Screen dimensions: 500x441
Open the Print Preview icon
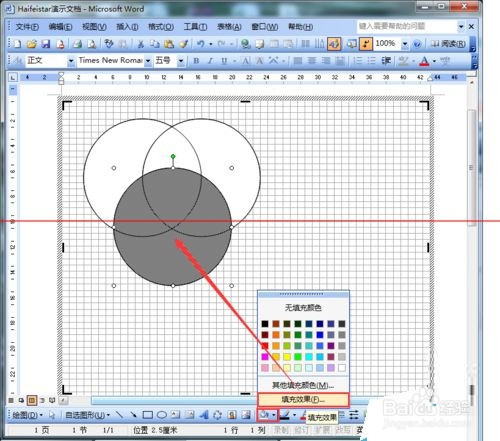click(x=91, y=44)
